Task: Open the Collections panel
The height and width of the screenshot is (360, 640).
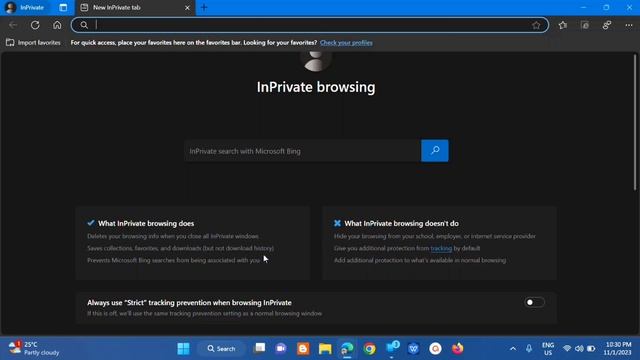Action: point(585,25)
